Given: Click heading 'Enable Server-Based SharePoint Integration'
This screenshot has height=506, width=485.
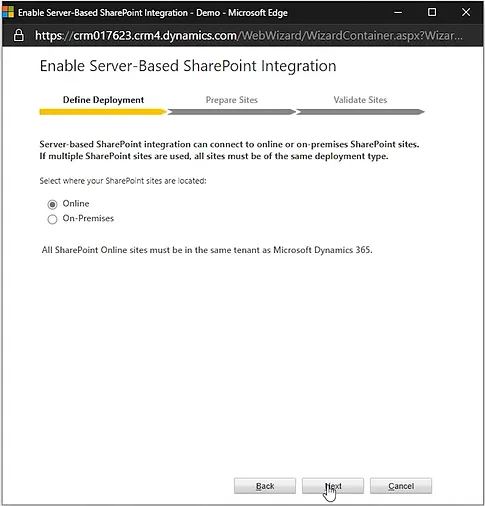Looking at the screenshot, I should click(188, 66).
